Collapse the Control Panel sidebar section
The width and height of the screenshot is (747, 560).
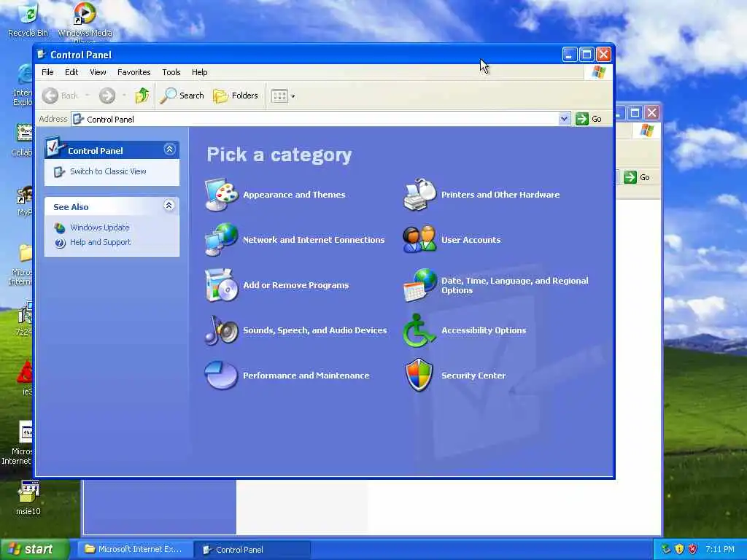(169, 149)
